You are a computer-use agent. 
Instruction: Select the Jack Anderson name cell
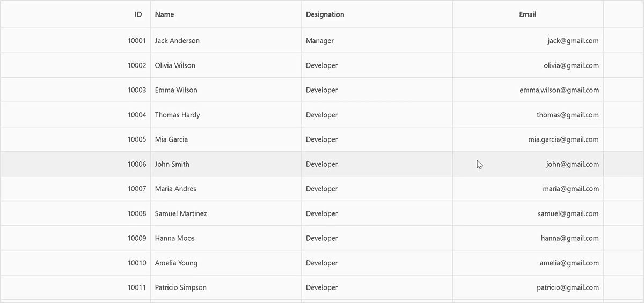tap(177, 41)
